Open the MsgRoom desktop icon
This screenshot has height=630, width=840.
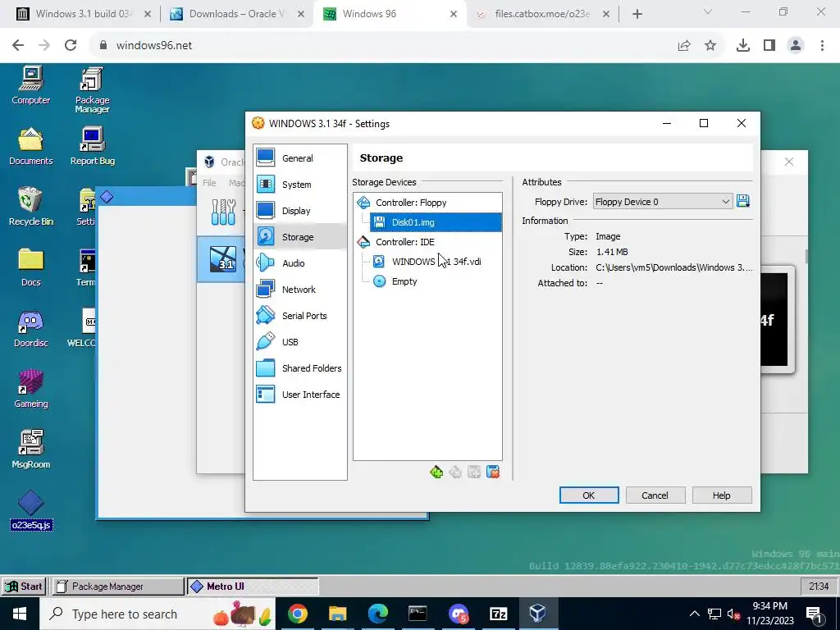coord(30,450)
